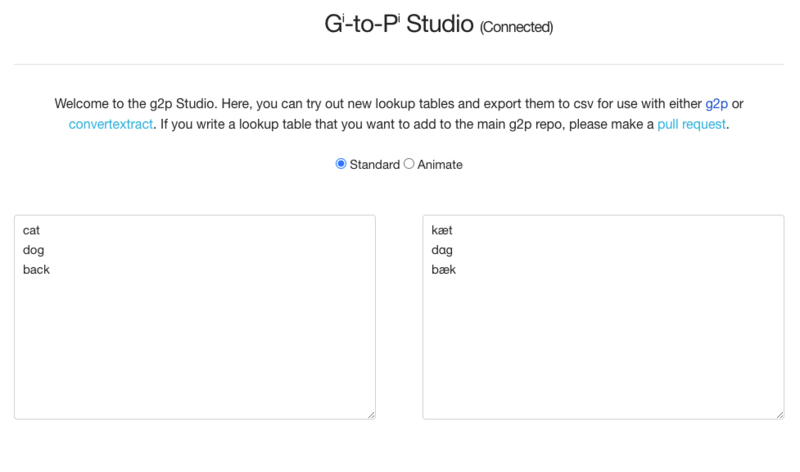This screenshot has width=800, height=472.
Task: Click the word 'back' in the input box
Action: [36, 270]
